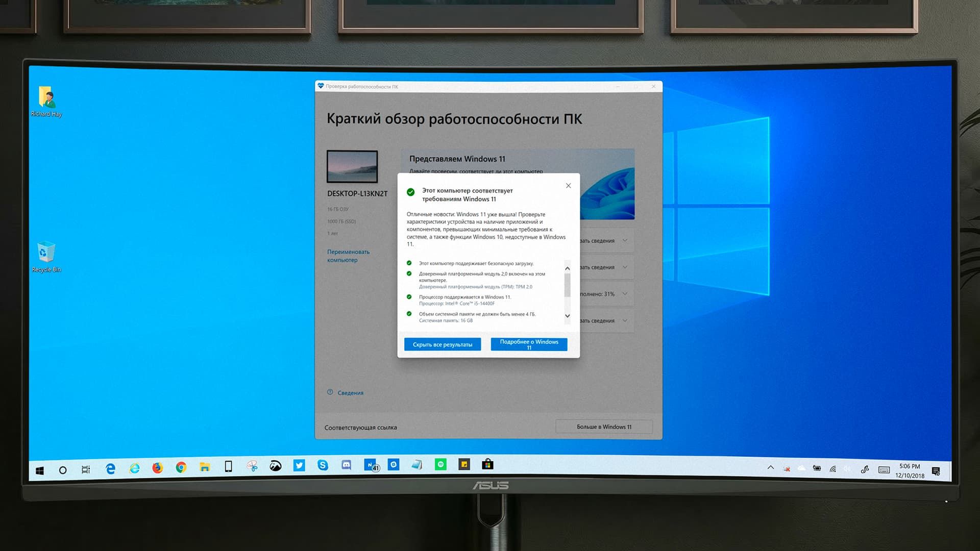
Task: Click 'Переименовать компьютер' link
Action: click(348, 256)
